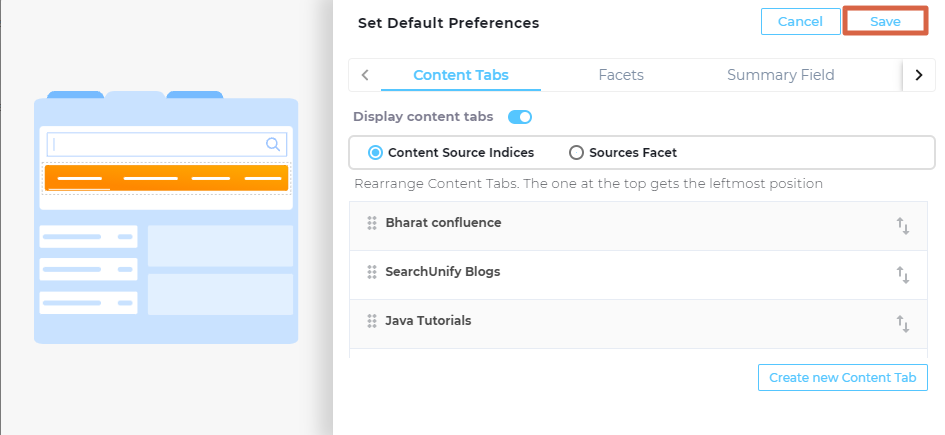Click the magnifier icon in preview search box
Viewport: 945px width, 435px height.
(x=272, y=144)
